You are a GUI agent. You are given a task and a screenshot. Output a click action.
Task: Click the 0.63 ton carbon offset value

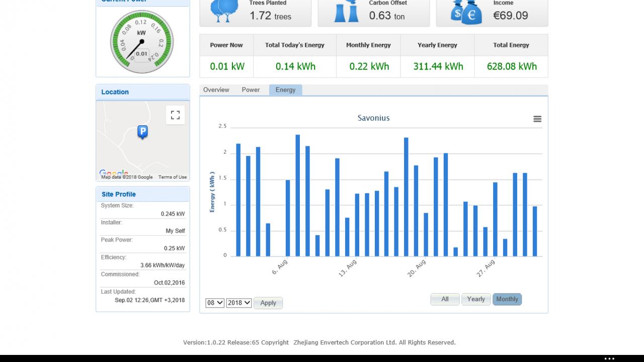386,16
